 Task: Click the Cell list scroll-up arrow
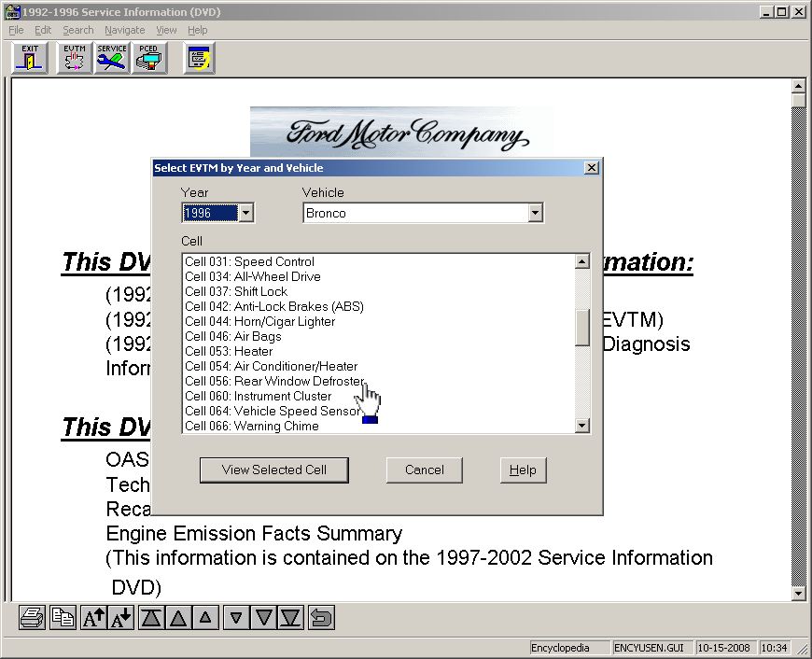pyautogui.click(x=582, y=261)
